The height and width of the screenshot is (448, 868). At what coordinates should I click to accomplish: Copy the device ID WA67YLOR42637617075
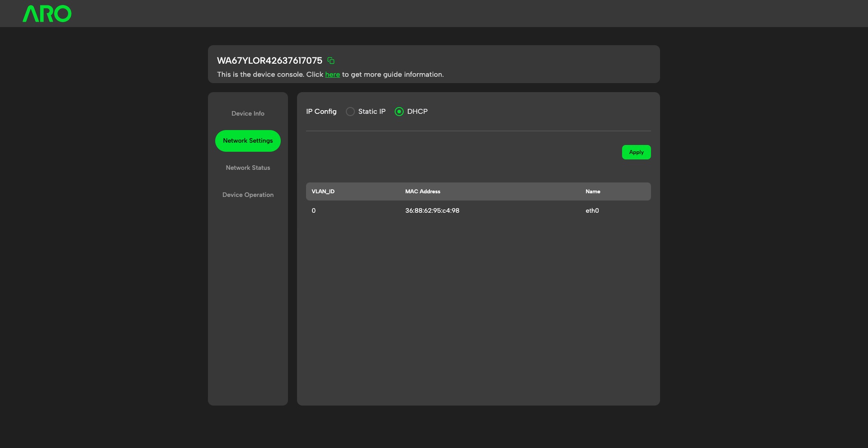[x=330, y=61]
